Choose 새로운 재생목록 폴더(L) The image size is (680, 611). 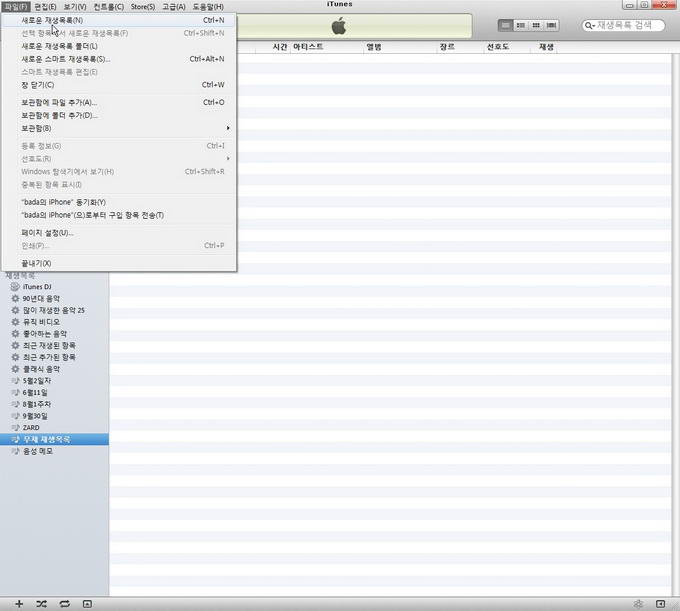click(119, 46)
